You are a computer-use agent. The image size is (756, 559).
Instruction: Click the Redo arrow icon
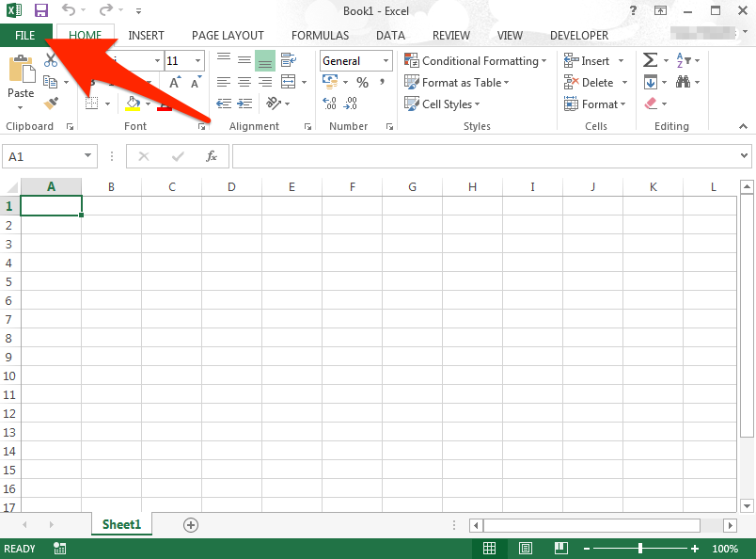[105, 9]
